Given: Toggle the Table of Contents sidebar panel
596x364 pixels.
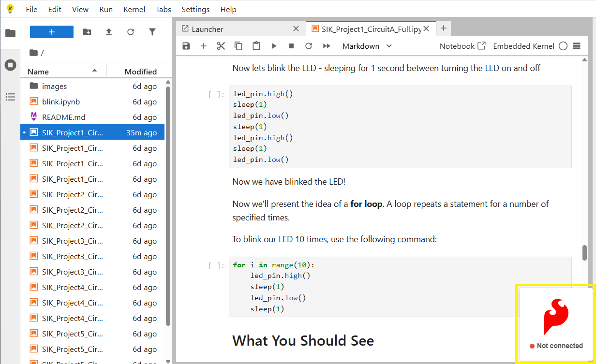Looking at the screenshot, I should [x=10, y=97].
